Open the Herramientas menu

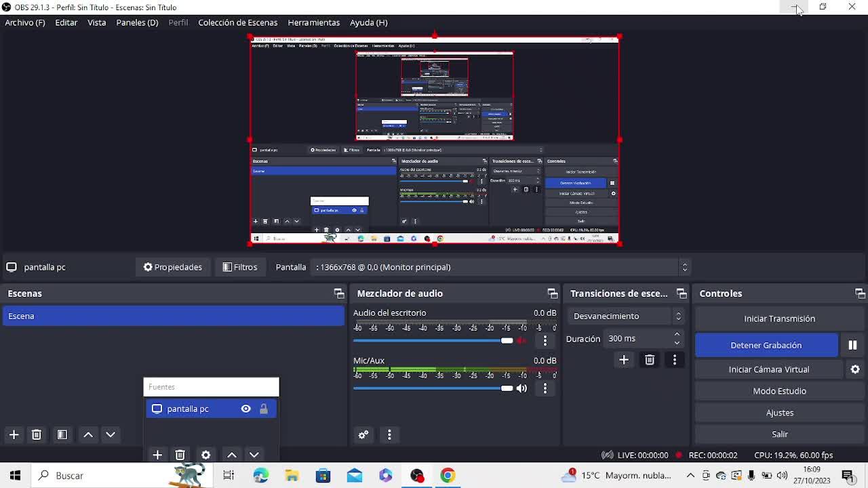coord(313,22)
